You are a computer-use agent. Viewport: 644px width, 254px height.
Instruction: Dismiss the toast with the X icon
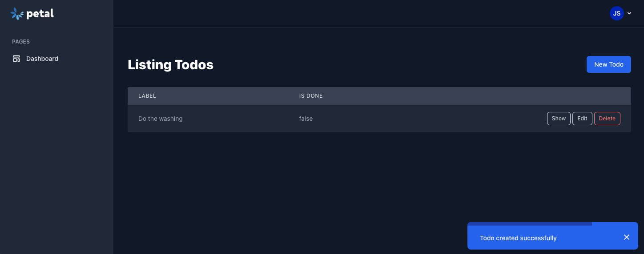(x=627, y=237)
